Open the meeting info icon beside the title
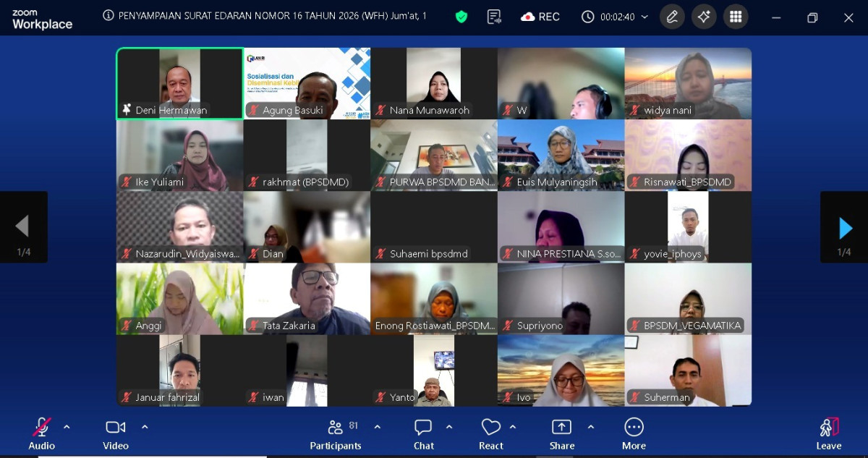This screenshot has height=458, width=868. (109, 16)
